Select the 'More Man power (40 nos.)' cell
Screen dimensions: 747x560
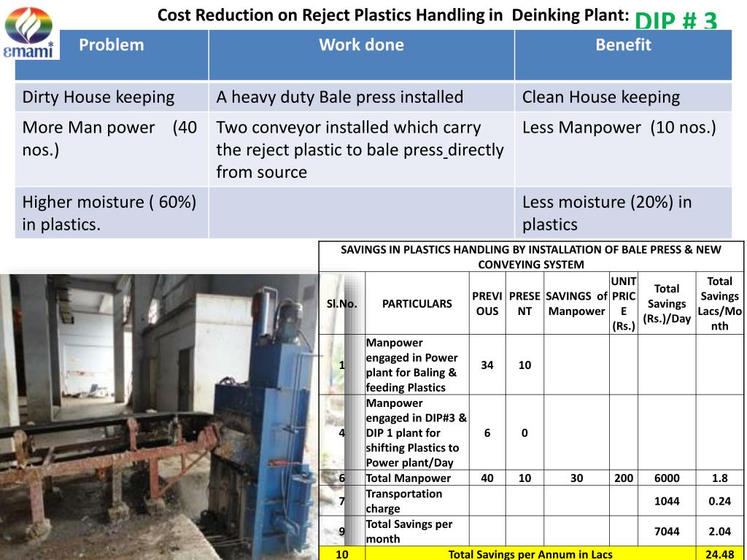112,149
